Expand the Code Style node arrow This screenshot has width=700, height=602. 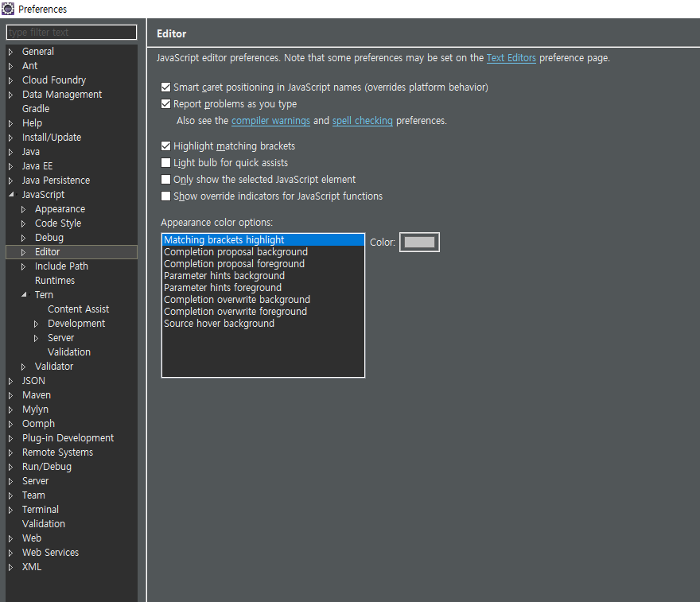(x=24, y=223)
